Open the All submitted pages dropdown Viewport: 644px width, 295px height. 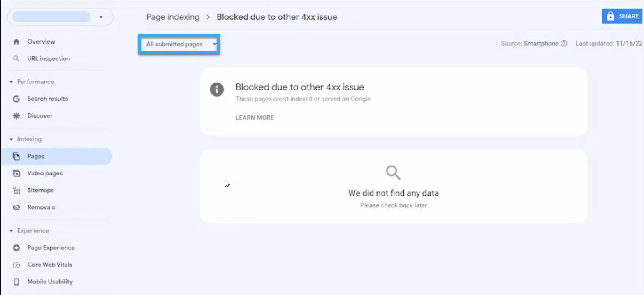click(x=179, y=44)
